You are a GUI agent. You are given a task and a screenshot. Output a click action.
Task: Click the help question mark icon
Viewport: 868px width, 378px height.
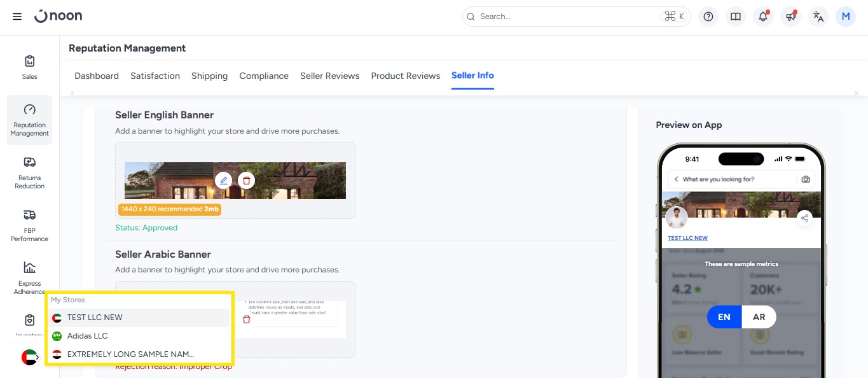pos(708,17)
